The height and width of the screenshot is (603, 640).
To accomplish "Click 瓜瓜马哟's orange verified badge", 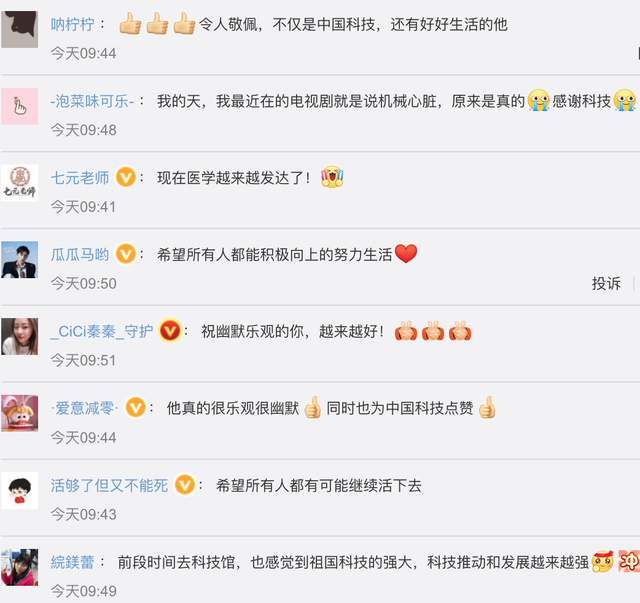I will (126, 254).
